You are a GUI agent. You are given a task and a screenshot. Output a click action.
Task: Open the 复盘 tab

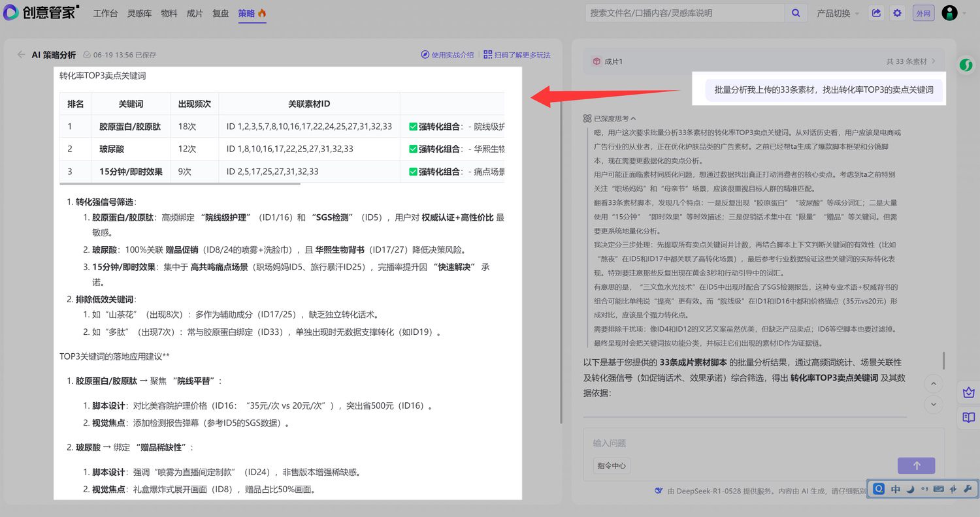pos(221,13)
